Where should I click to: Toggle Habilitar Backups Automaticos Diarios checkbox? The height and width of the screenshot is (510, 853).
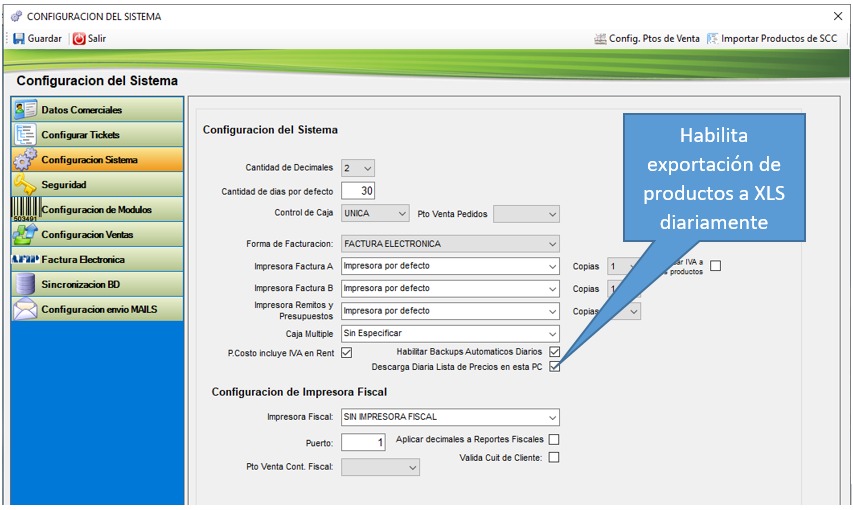coord(554,352)
